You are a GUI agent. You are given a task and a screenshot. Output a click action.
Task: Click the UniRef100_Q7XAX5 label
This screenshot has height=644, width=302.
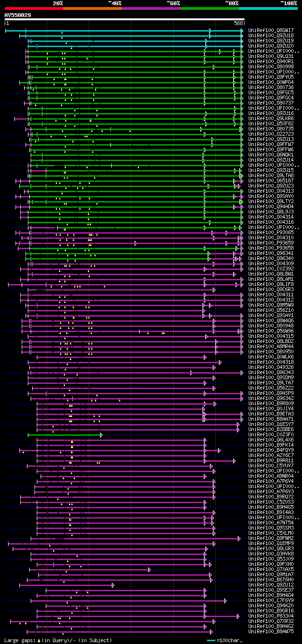[x=271, y=569]
